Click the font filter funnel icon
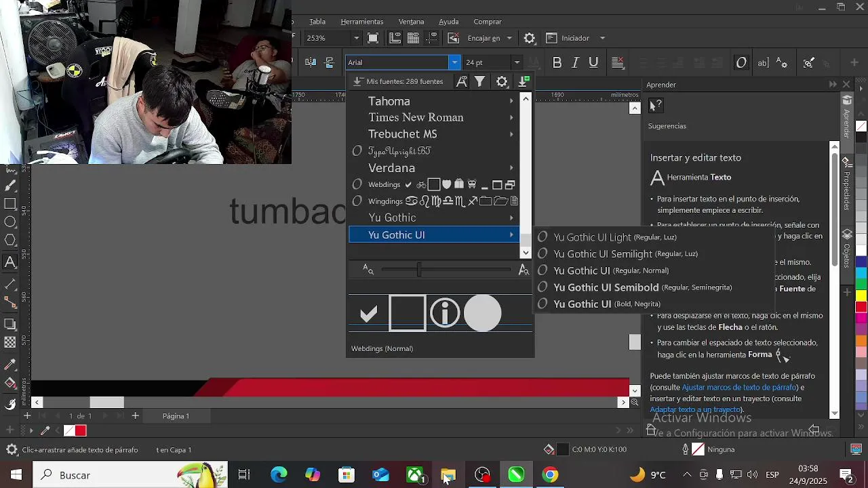This screenshot has width=868, height=488. (480, 81)
